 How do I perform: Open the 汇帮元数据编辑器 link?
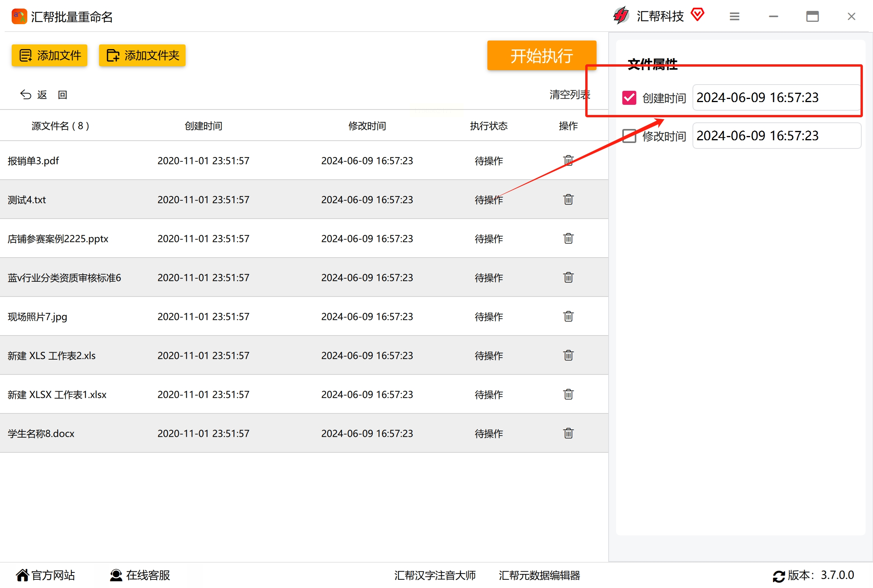point(539,575)
